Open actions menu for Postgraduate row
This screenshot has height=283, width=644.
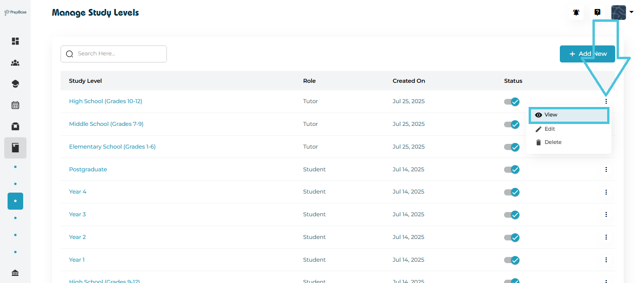[606, 169]
